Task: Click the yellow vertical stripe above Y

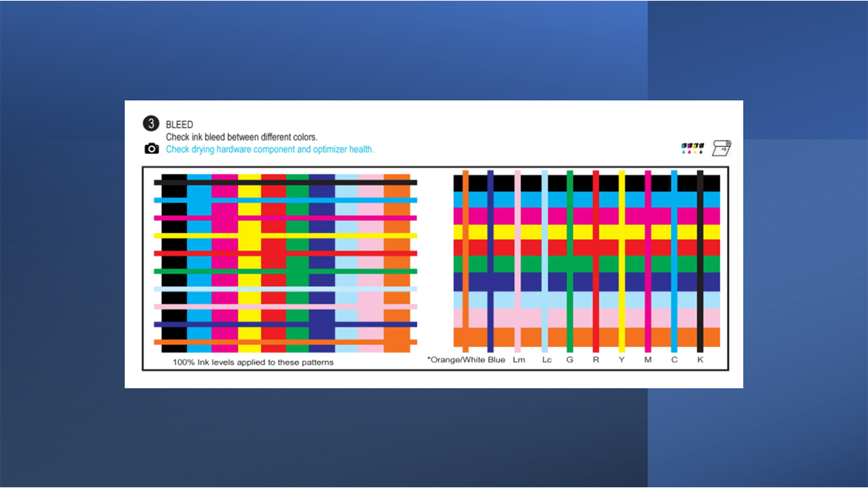Action: (x=622, y=261)
